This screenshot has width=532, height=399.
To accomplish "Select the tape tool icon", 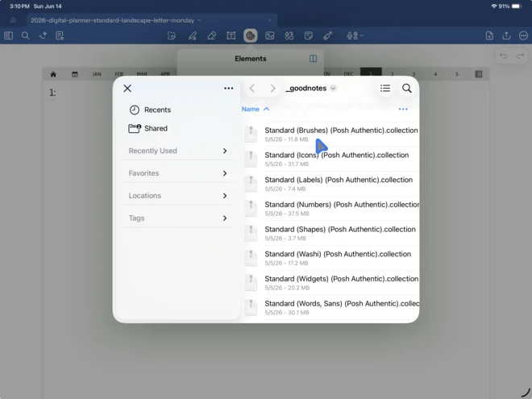I will (x=328, y=35).
